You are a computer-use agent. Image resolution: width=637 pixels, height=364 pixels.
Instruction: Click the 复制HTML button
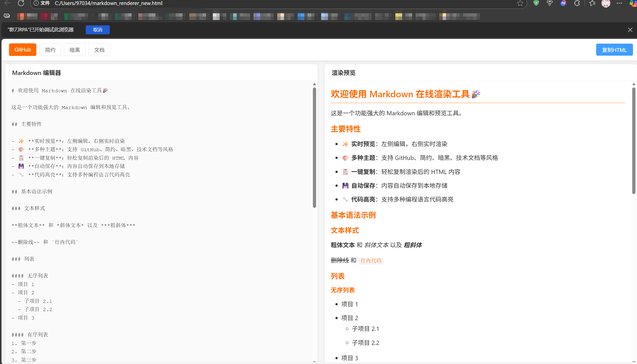pos(614,49)
